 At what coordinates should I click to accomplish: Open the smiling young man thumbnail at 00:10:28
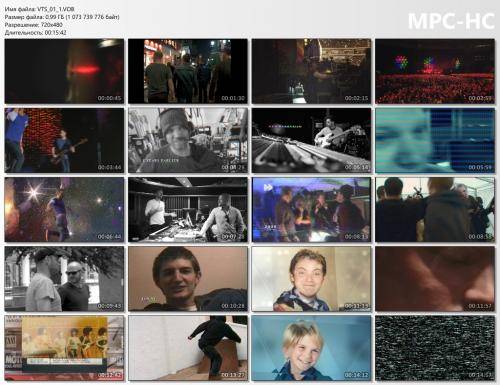188,279
